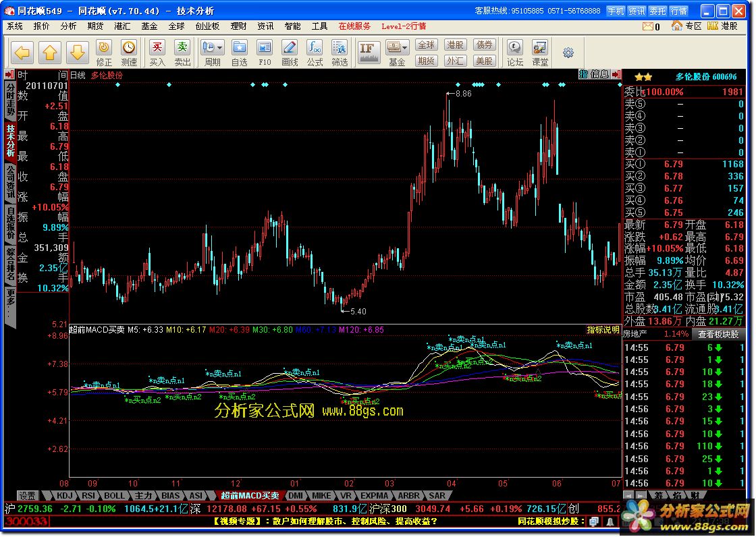This screenshot has width=756, height=537.
Task: Click the two-star rating icon
Action: pos(643,77)
